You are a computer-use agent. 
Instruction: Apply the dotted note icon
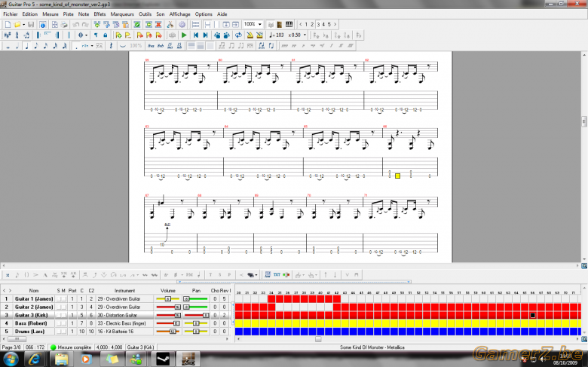76,46
